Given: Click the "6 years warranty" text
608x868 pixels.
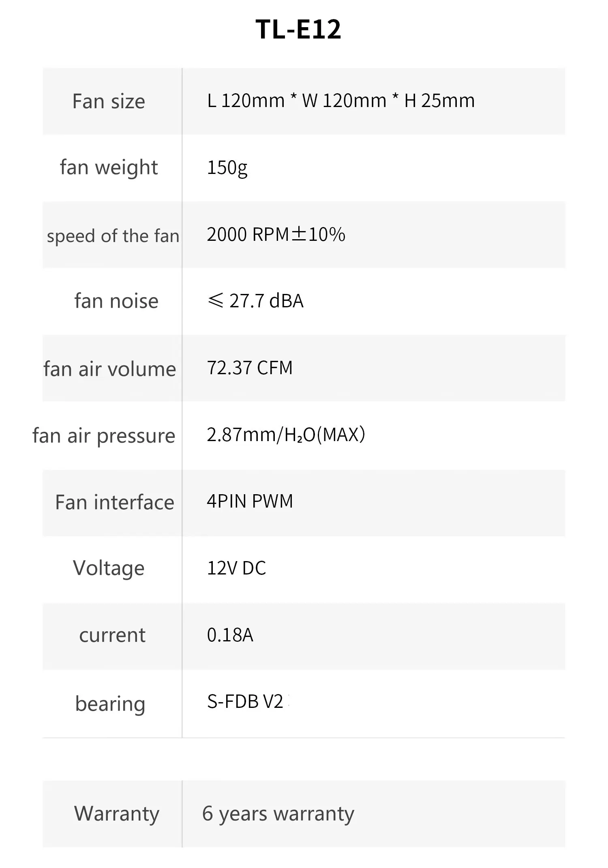Looking at the screenshot, I should pos(278,813).
